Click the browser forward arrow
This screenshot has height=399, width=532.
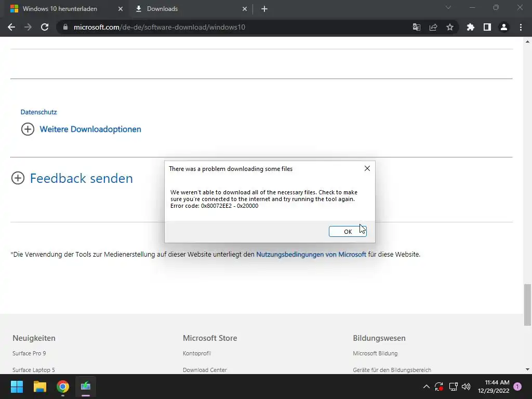pyautogui.click(x=28, y=27)
